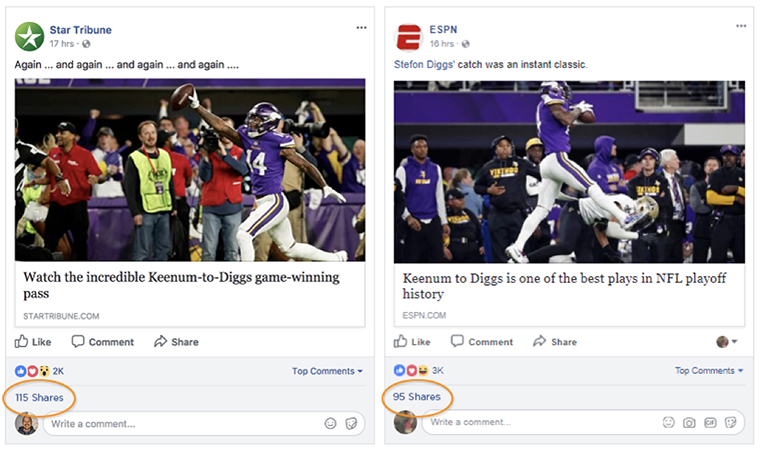Click the STARTRIBUNE.COM source label
Screen dimensions: 760x450
point(61,316)
